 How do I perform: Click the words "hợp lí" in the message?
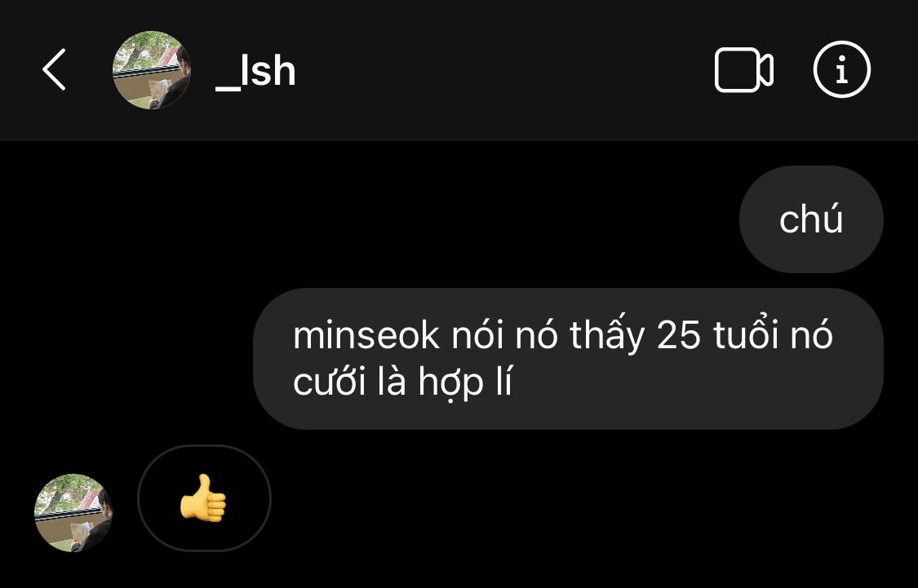point(465,384)
